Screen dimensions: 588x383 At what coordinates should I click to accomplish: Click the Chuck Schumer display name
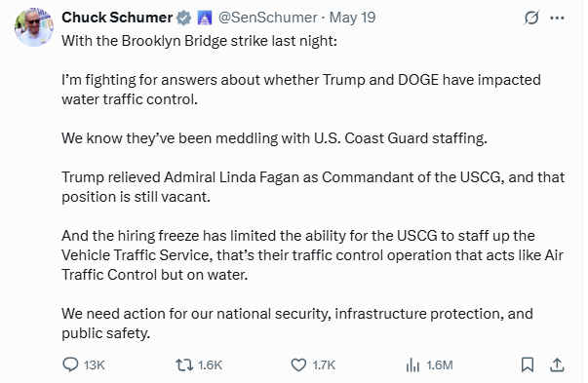coord(117,18)
